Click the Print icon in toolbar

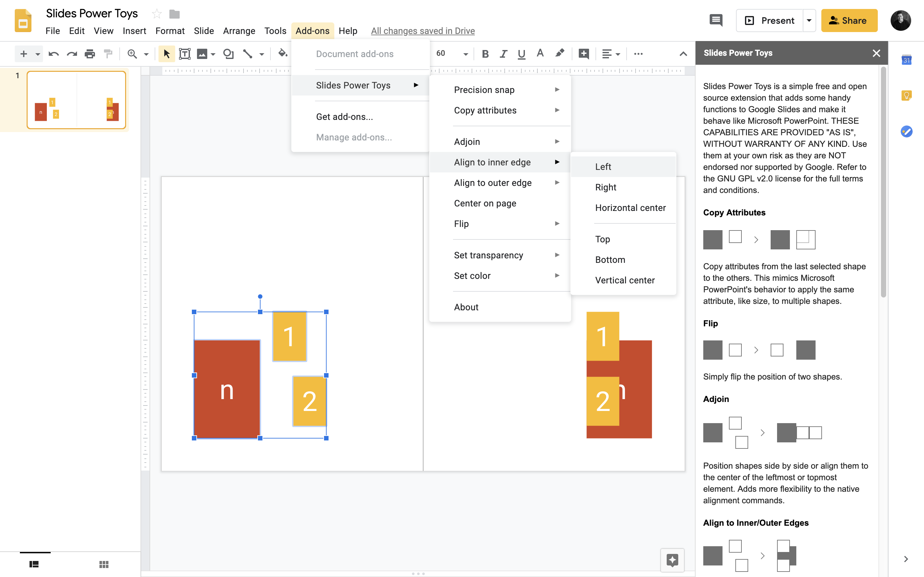[x=90, y=54]
